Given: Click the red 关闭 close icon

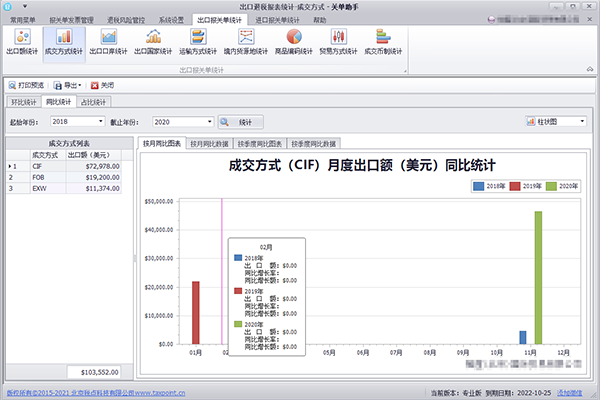Looking at the screenshot, I should tap(95, 85).
